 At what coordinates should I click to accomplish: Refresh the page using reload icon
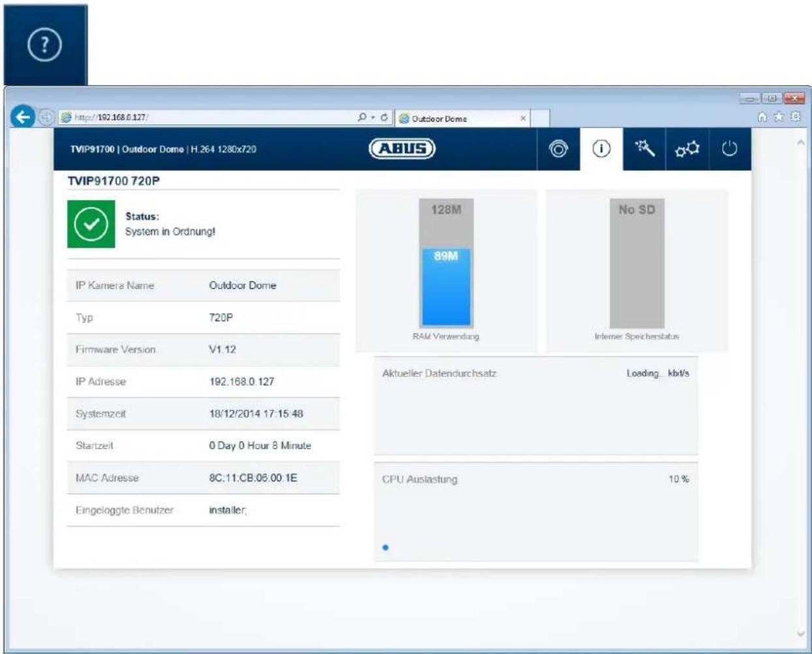tap(385, 118)
